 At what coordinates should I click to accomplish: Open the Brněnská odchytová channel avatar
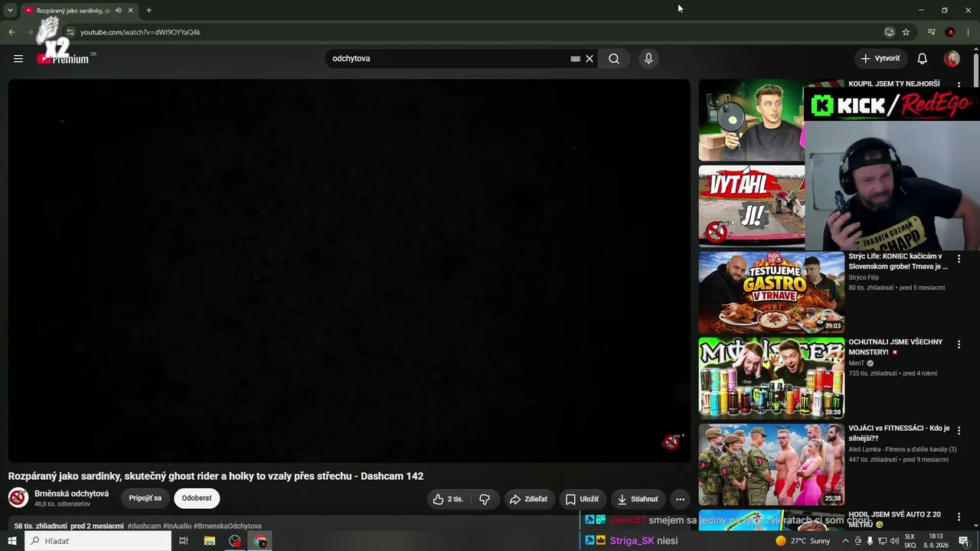[18, 498]
